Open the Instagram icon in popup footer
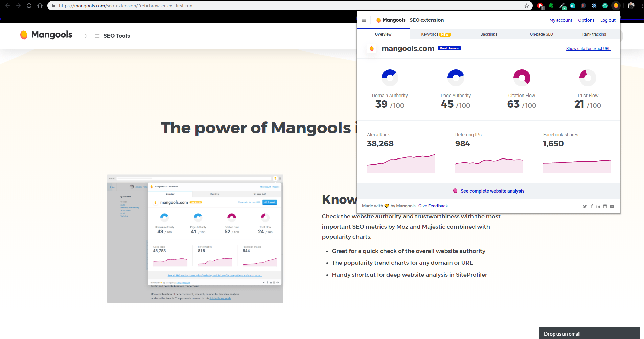Viewport: 644px width, 339px height. (605, 206)
